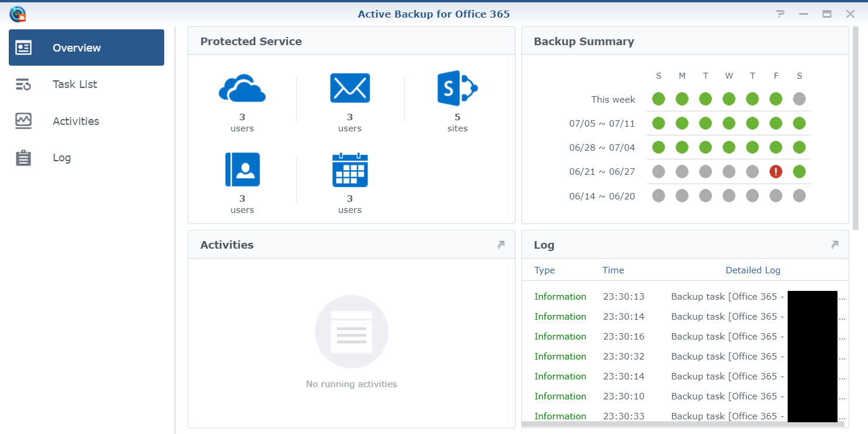Screen dimensions: 868x434
Task: Click the OneDrive cloud icon
Action: [x=242, y=89]
